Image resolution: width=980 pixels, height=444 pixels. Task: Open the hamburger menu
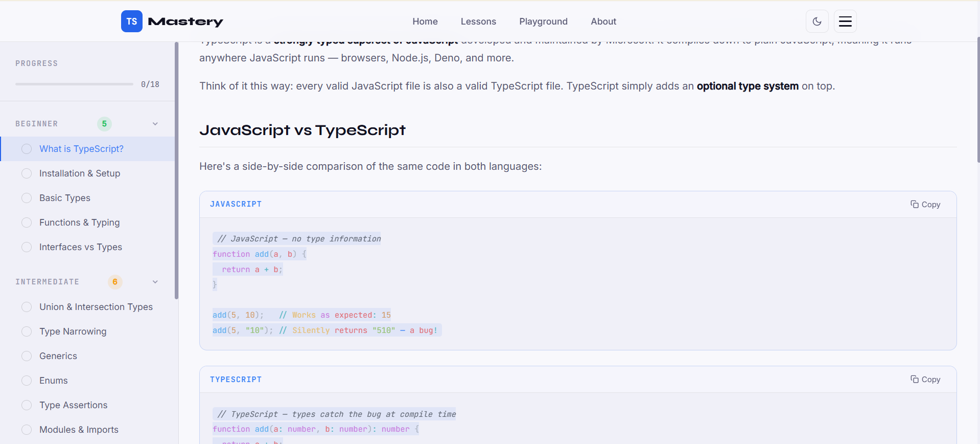tap(845, 21)
